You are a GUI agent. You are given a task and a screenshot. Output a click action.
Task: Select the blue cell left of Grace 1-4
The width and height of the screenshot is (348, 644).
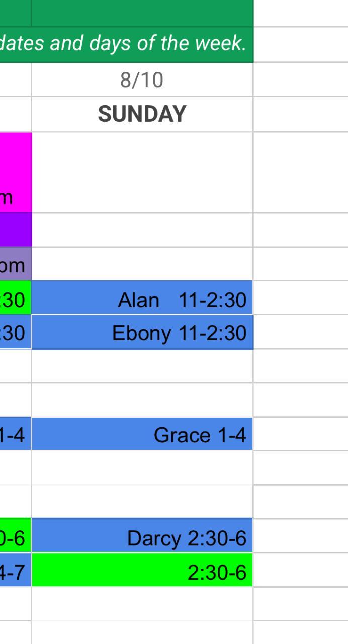(x=15, y=434)
